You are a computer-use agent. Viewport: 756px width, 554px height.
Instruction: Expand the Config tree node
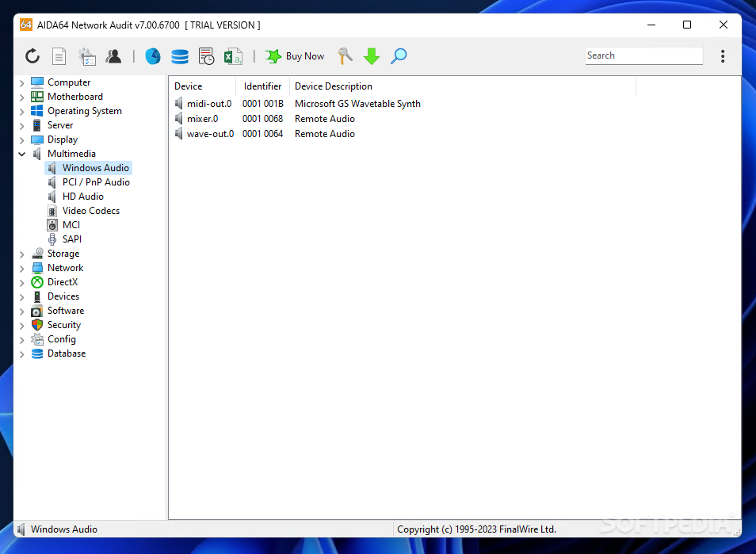[21, 340]
